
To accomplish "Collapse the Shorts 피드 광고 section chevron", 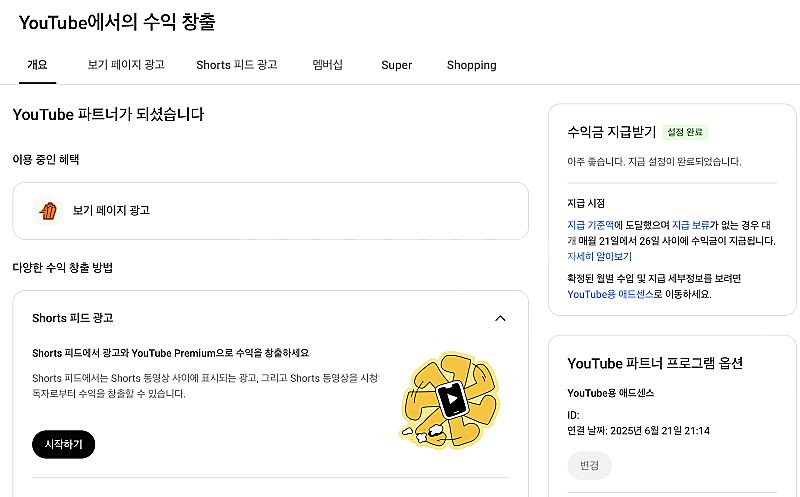I will pyautogui.click(x=500, y=318).
